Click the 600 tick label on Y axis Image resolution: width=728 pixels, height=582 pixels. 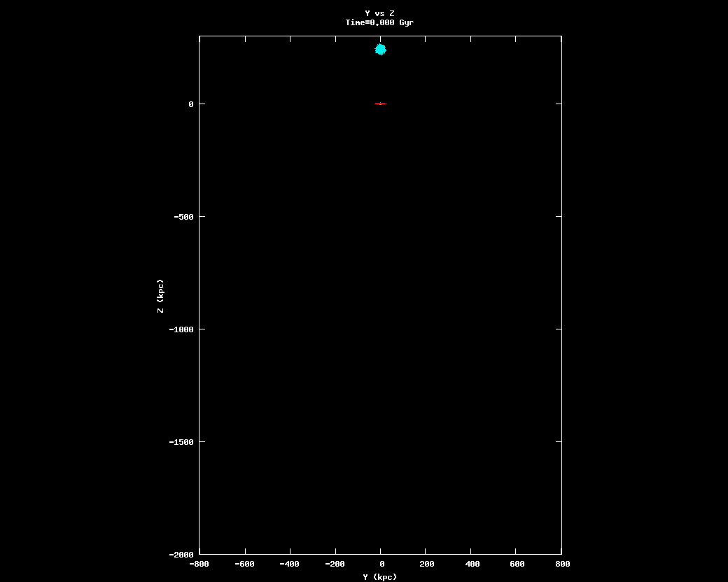click(517, 564)
